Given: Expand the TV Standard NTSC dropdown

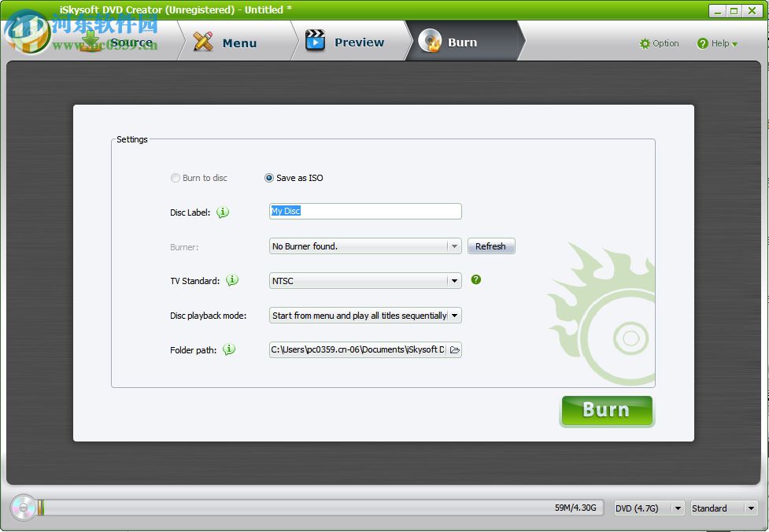Looking at the screenshot, I should [x=365, y=280].
